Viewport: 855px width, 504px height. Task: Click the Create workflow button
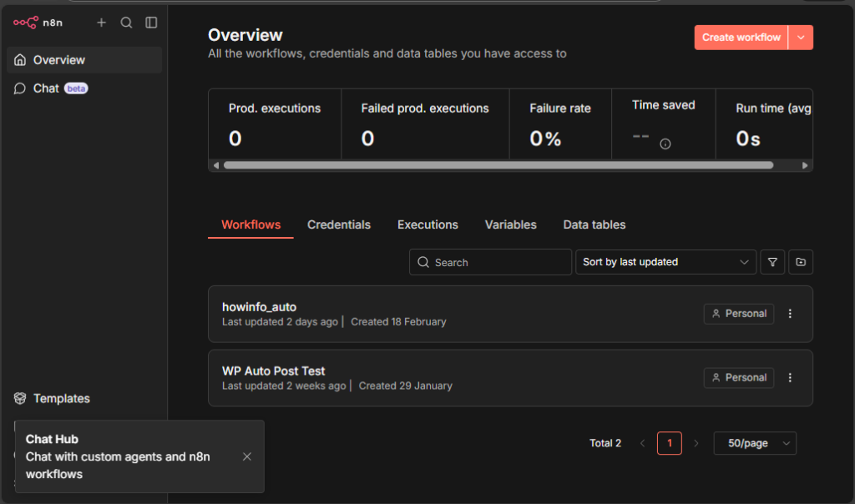[x=741, y=38]
